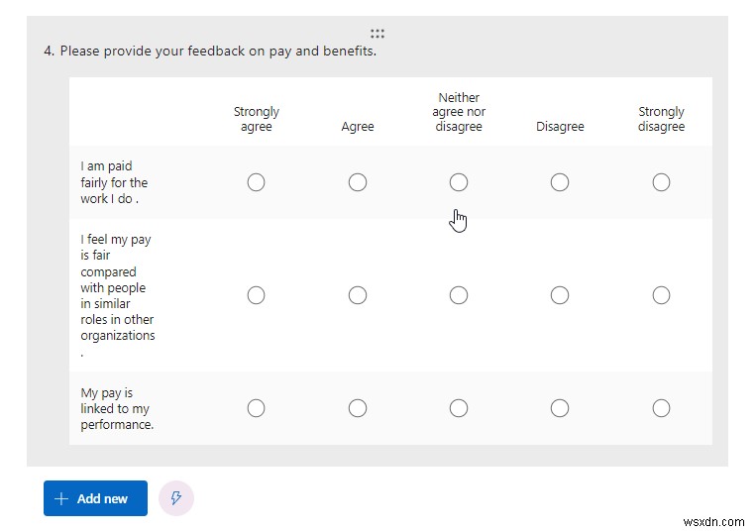Viewport: 756px width, 532px height.
Task: Choose Neither agree nor disagree for paid fairly
Action: [x=459, y=182]
